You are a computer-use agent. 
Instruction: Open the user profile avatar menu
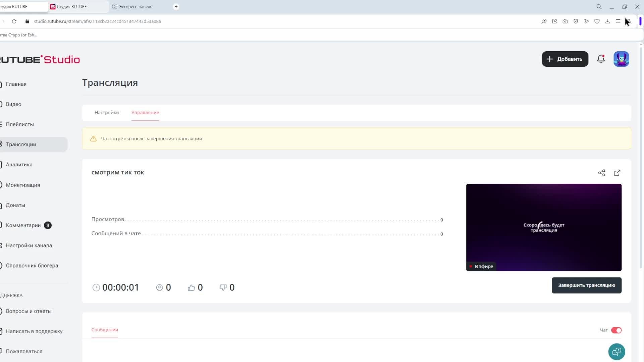621,59
